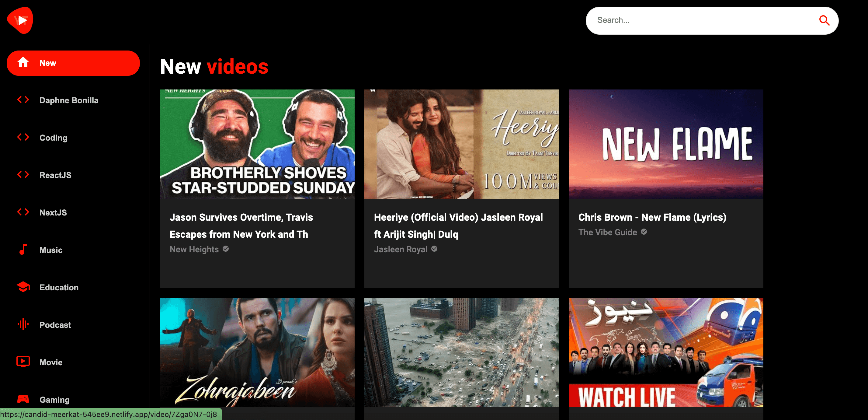Open the Movie category

(73, 362)
